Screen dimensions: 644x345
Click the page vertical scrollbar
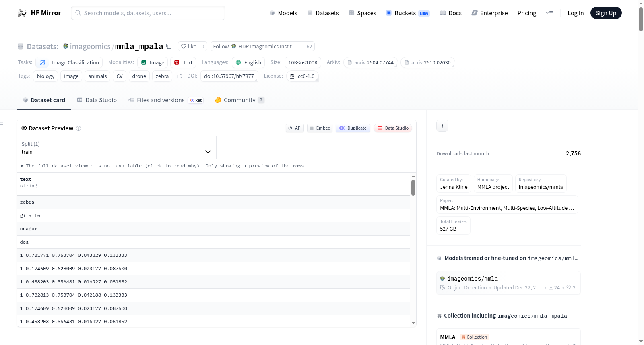pyautogui.click(x=641, y=19)
